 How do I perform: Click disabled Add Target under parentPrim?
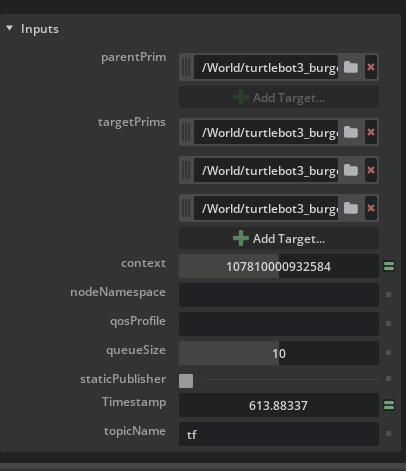point(279,97)
